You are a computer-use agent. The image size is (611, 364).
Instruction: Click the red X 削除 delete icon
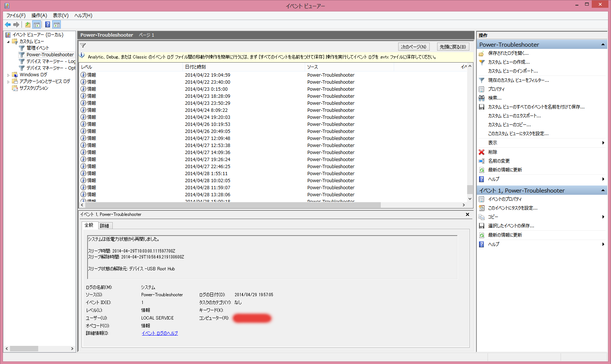[x=482, y=152]
